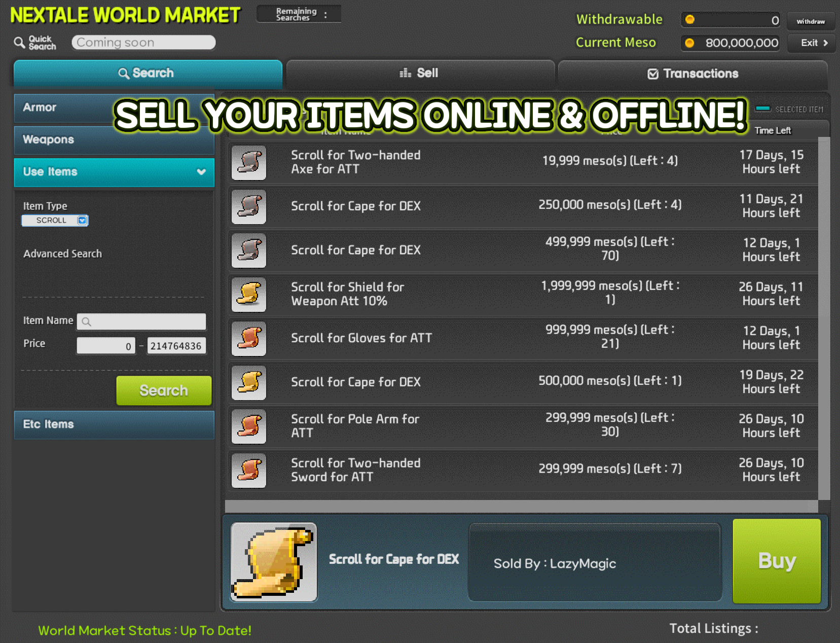Click the Two-handed Sword ATT scroll icon

coord(248,471)
